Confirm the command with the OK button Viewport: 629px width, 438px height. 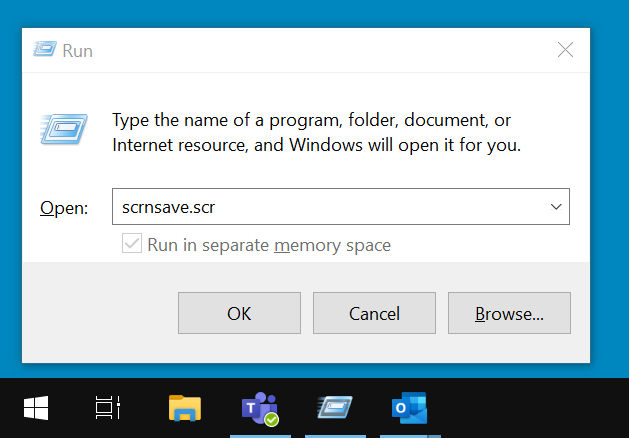pyautogui.click(x=239, y=313)
